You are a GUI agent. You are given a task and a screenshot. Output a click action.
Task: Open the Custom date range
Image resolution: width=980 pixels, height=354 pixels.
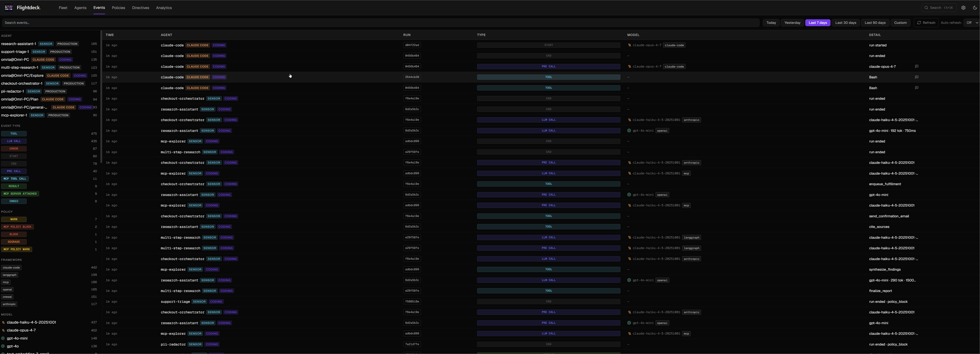(900, 23)
